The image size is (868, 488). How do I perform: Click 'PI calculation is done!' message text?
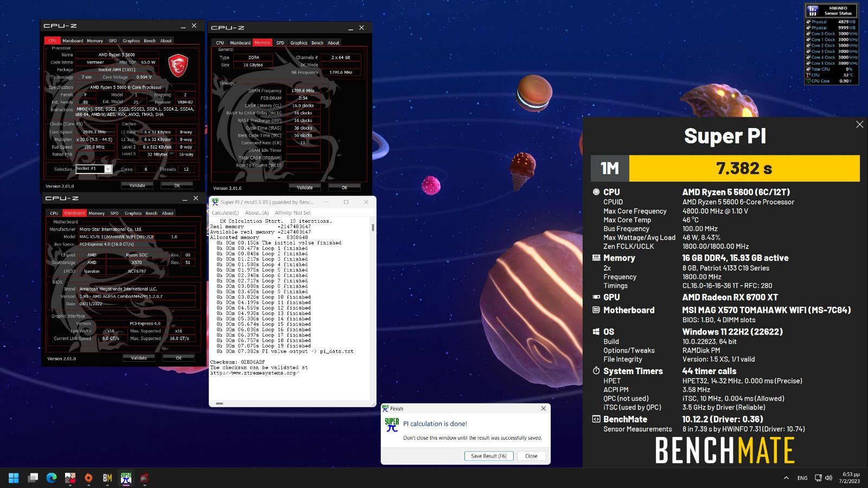[435, 424]
